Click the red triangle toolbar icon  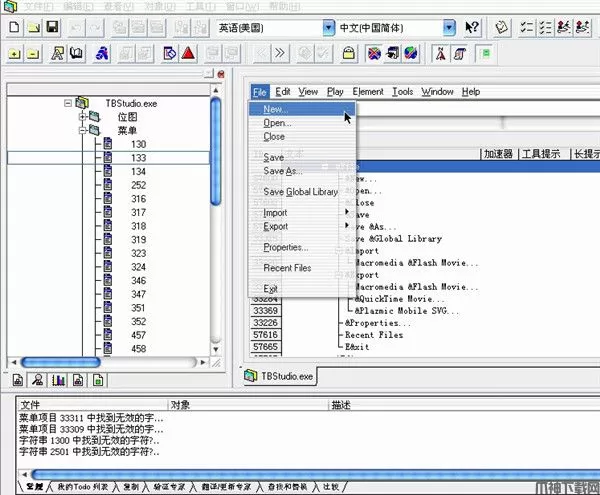(x=188, y=52)
